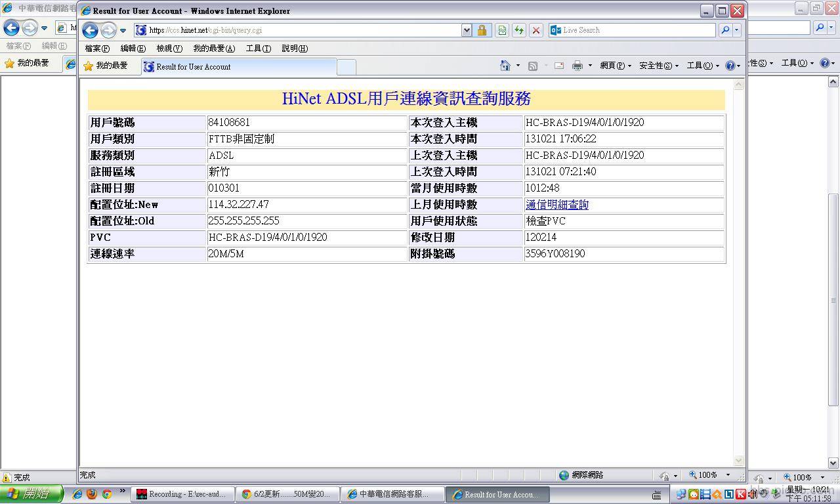Select the Result for User Account tab
Screen dimensions: 840x504
point(239,66)
